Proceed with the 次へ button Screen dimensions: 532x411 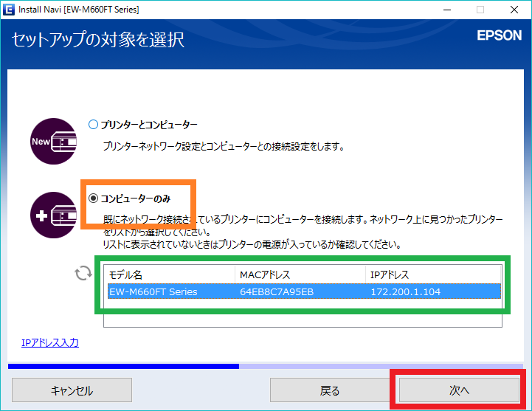point(459,390)
